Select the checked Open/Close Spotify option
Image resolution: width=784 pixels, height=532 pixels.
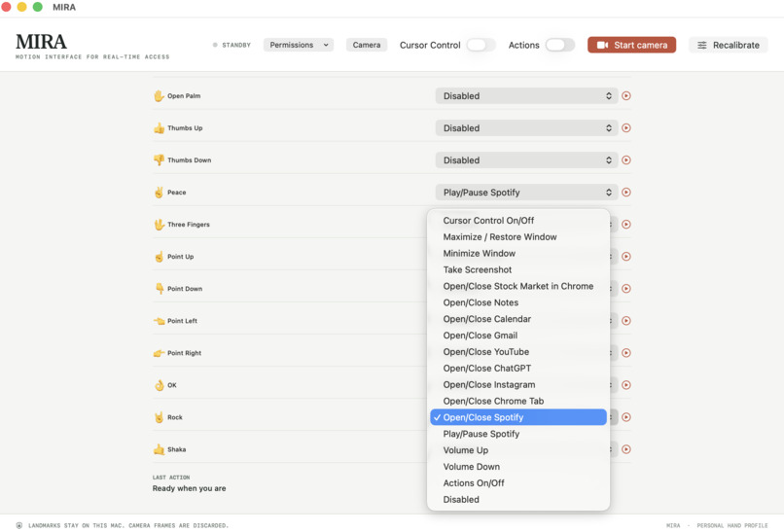[518, 417]
